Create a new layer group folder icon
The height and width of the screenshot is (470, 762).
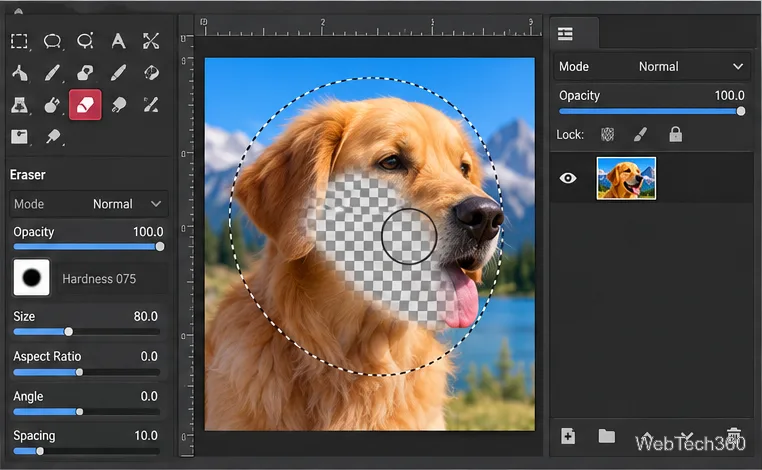pos(606,436)
